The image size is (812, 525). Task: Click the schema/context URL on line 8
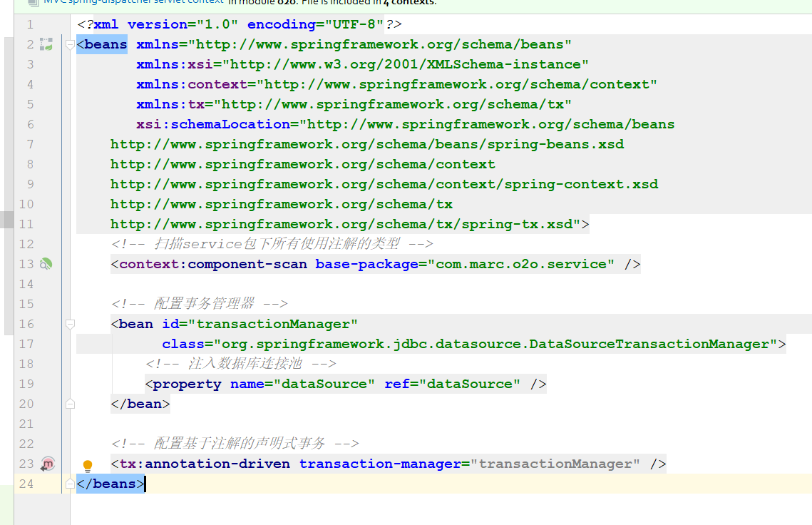point(303,164)
